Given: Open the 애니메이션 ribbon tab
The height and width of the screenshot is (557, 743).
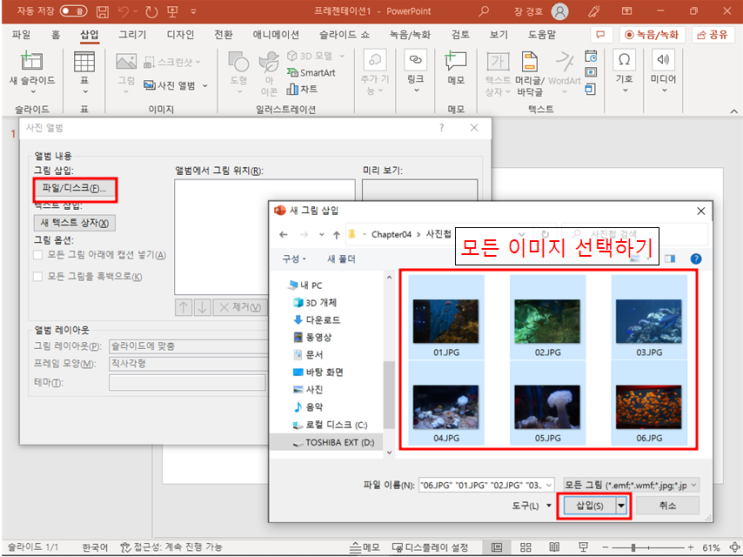Looking at the screenshot, I should (268, 33).
